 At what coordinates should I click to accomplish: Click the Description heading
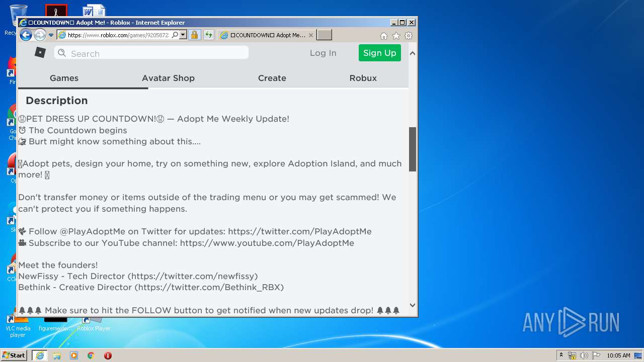point(57,101)
